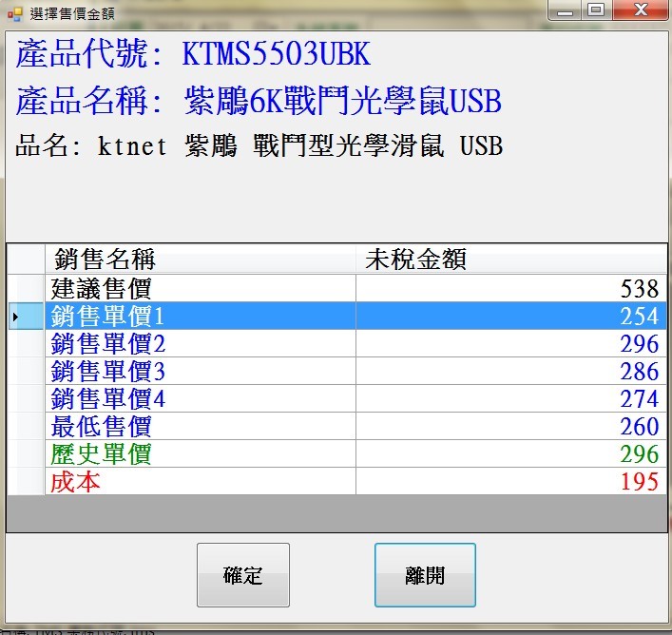Click the 296 amount in 歷史單價 row
Screen dimensions: 672x635
point(511,453)
